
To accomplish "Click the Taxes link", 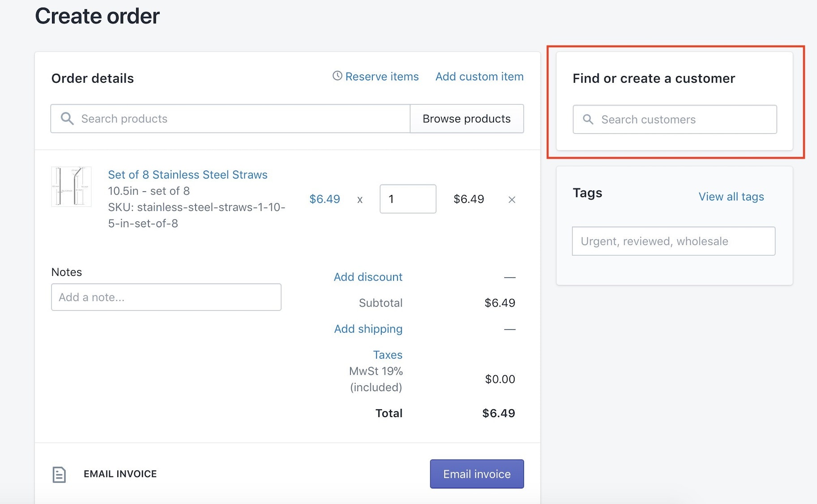I will pyautogui.click(x=387, y=355).
